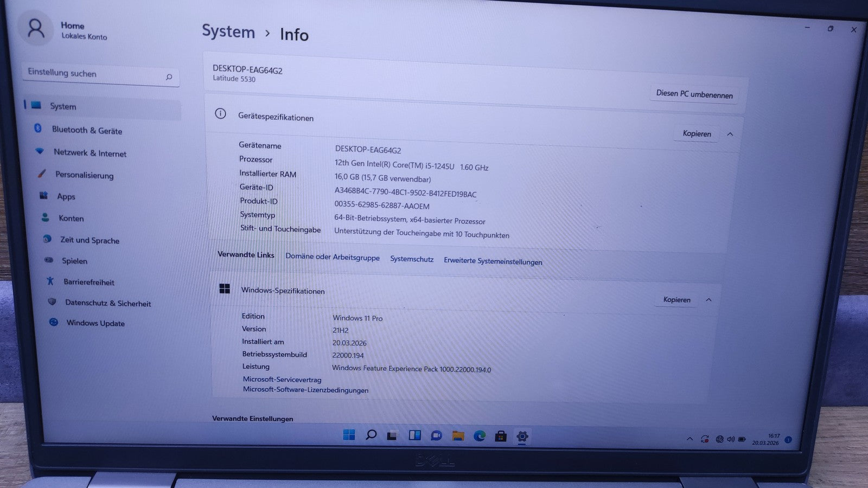Go to Personalisierung settings
This screenshot has width=868, height=488.
click(x=84, y=175)
